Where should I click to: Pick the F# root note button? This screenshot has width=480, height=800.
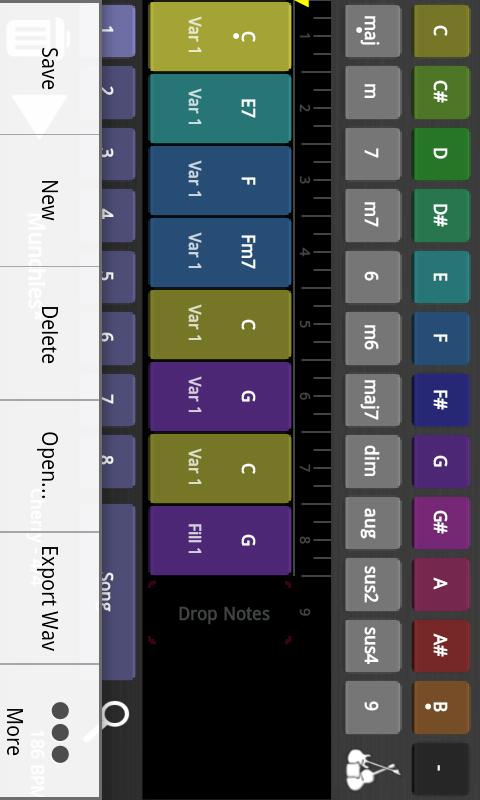[440, 399]
